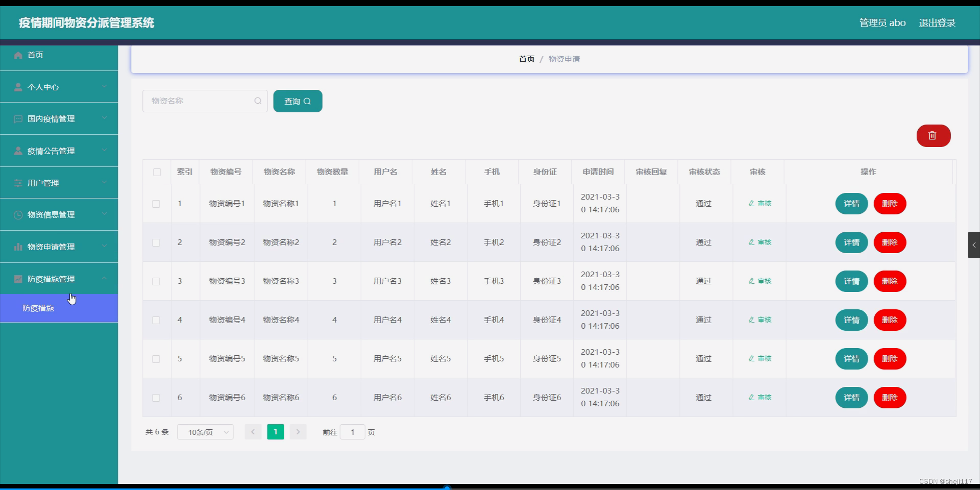Screen dimensions: 980x490
Task: Click the home icon beside 首页
Action: [18, 55]
